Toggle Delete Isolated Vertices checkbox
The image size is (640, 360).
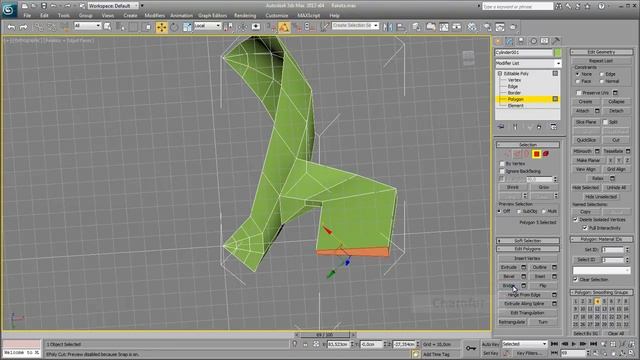pos(576,220)
